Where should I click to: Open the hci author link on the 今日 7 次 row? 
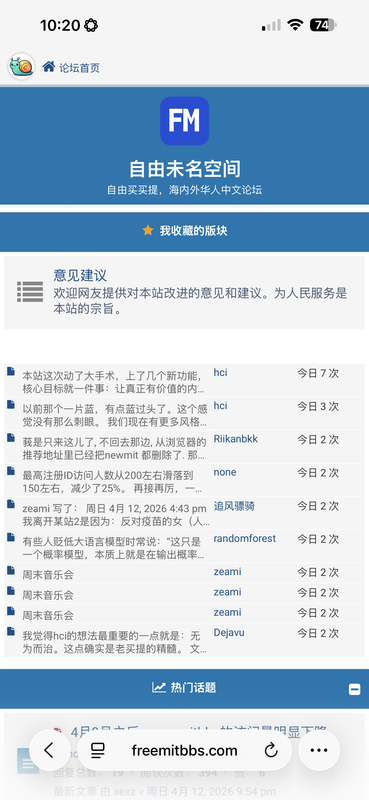point(220,372)
